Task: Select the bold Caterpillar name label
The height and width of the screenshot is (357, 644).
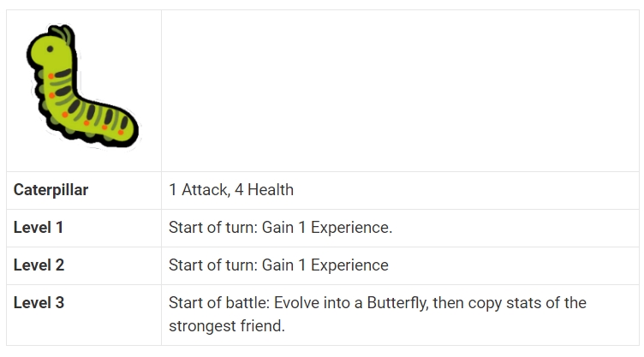Action: [x=51, y=190]
